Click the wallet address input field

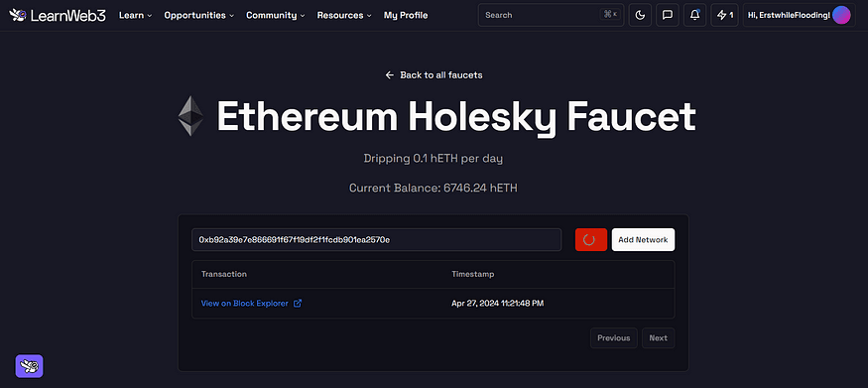376,240
